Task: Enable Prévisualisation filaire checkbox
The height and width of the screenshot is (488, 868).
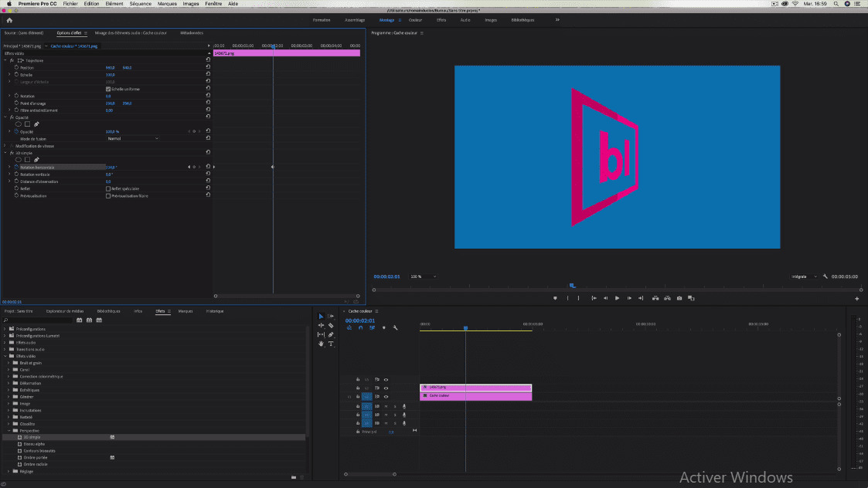Action: coord(108,196)
